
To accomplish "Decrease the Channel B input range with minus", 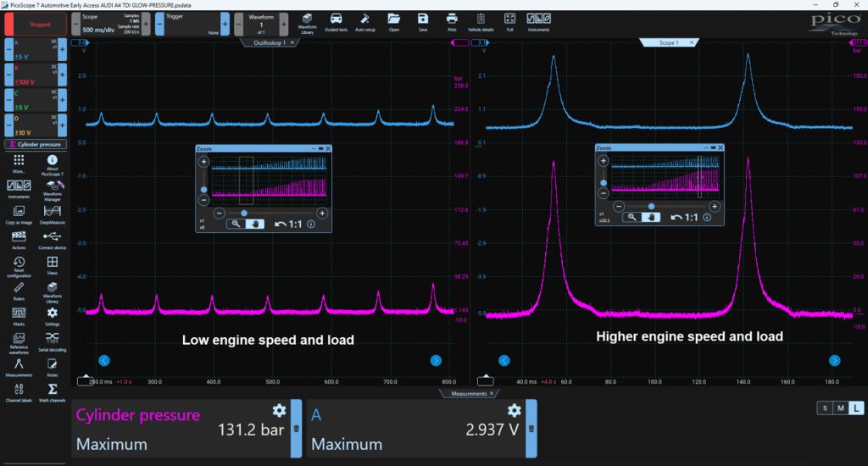I will [8, 75].
